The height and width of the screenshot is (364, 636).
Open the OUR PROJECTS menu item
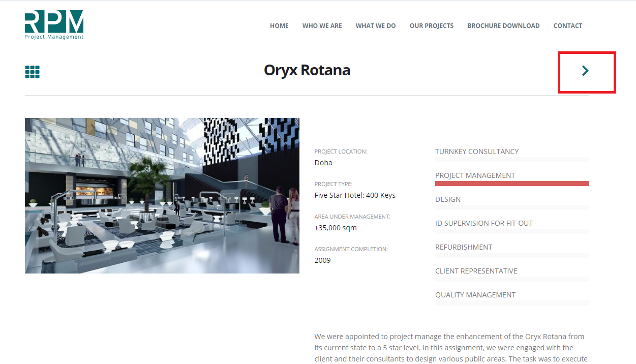point(432,26)
